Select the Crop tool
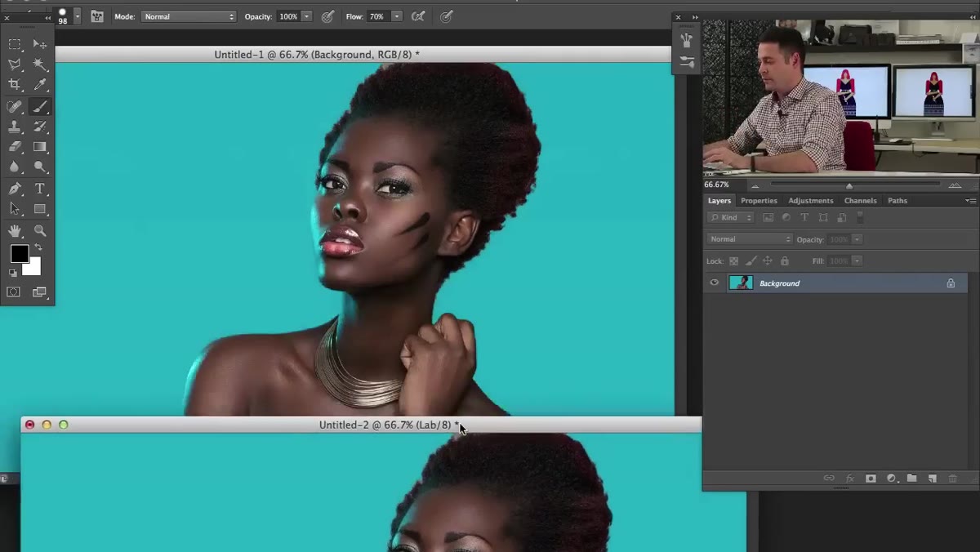Screen dimensions: 980x552 (x=15, y=85)
